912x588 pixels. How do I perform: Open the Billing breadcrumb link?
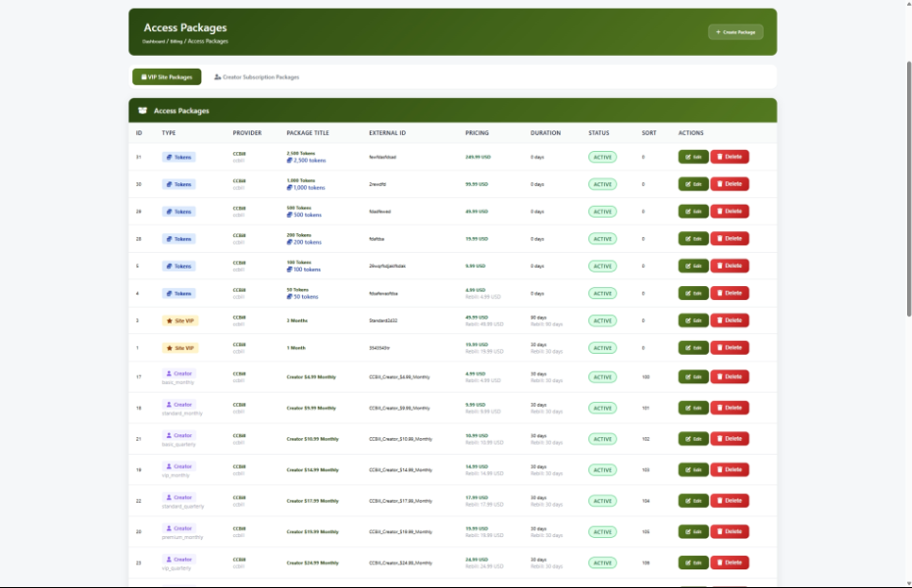click(x=177, y=42)
